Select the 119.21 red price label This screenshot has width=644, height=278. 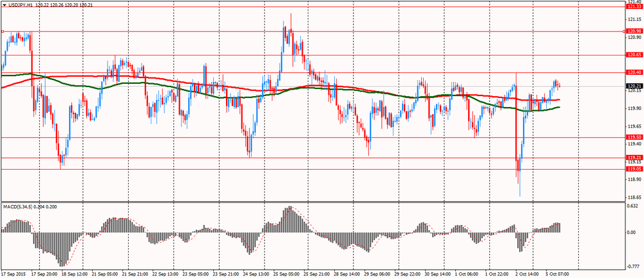[x=634, y=158]
